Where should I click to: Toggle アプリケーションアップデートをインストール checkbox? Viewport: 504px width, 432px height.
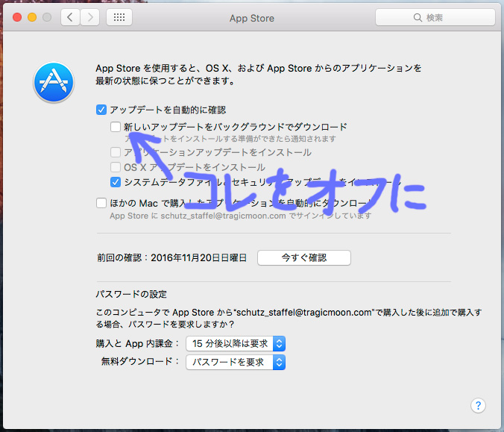tap(116, 152)
